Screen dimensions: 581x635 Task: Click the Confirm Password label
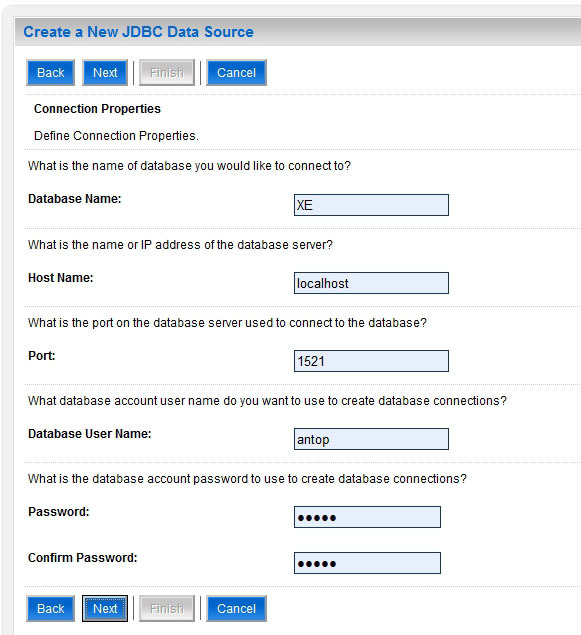[83, 558]
